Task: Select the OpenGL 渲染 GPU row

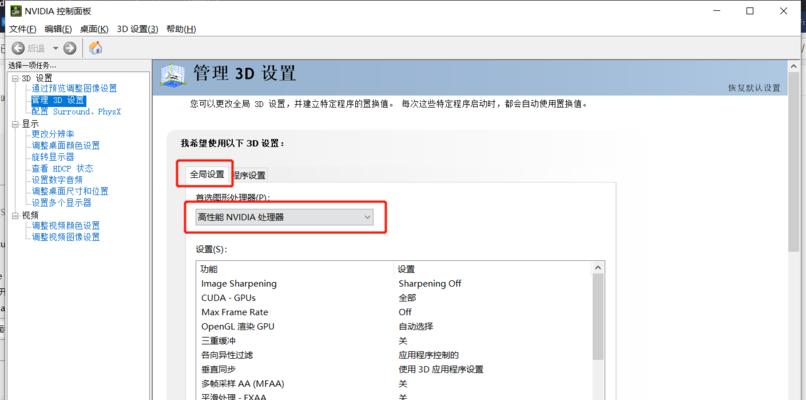Action: [x=394, y=326]
